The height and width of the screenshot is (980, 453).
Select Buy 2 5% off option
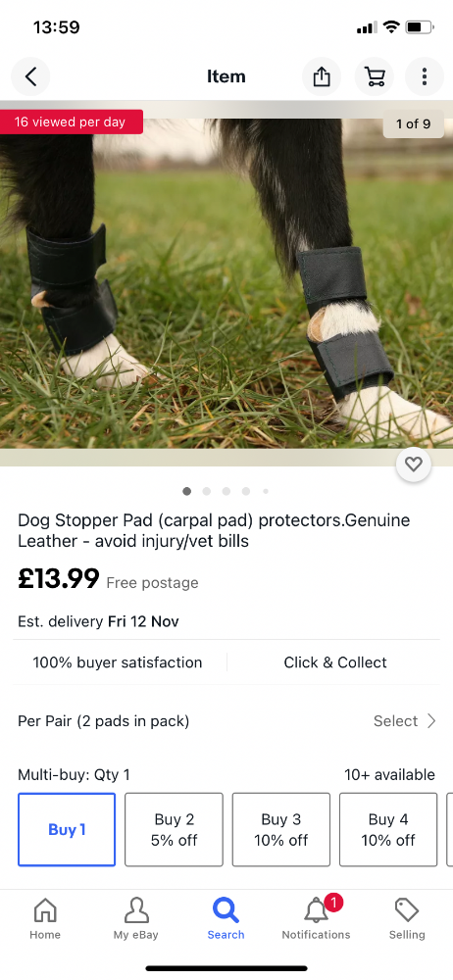pyautogui.click(x=174, y=829)
